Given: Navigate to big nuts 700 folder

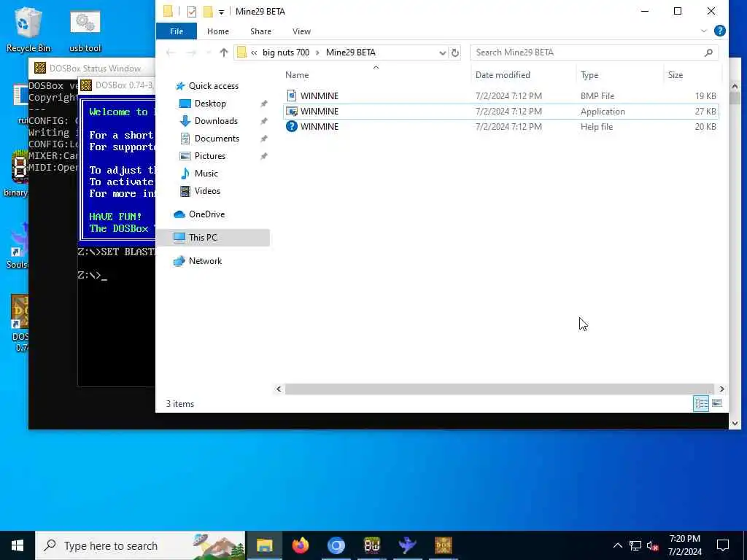Looking at the screenshot, I should pos(286,52).
